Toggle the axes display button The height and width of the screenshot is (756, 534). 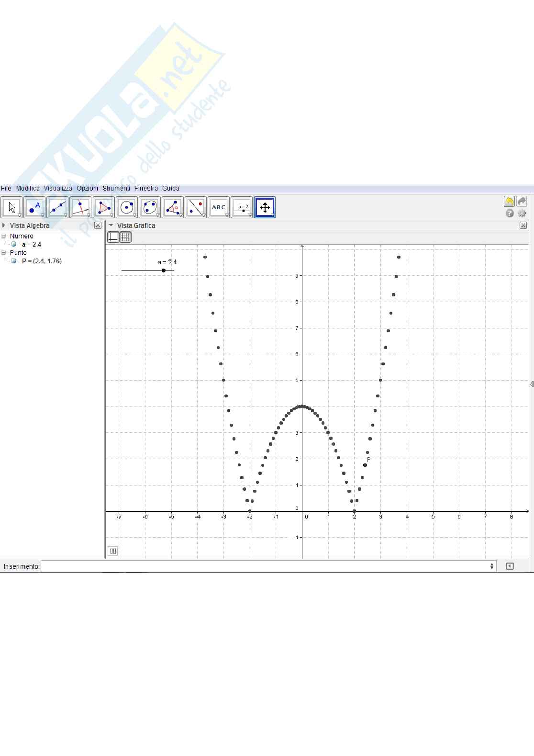click(x=113, y=237)
